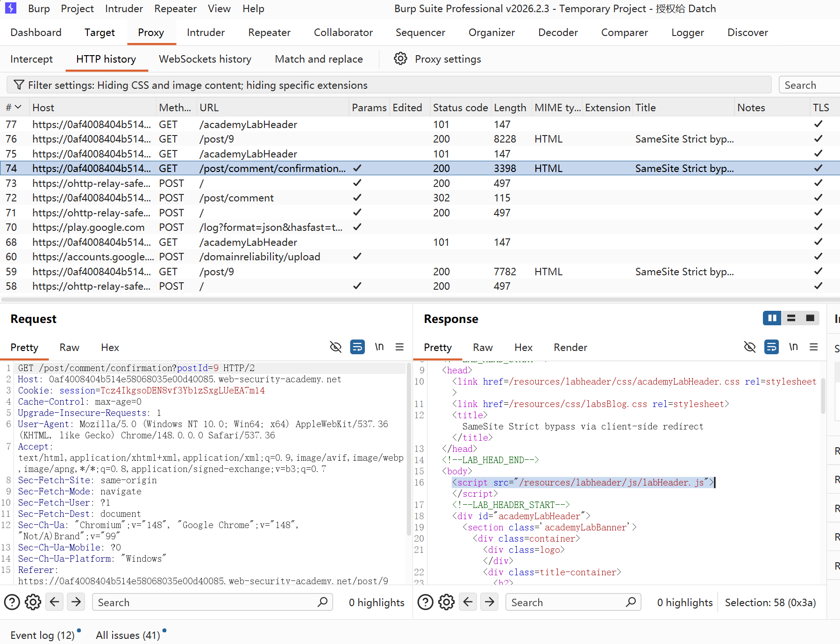This screenshot has height=644, width=840.
Task: Click the filter funnel icon
Action: click(19, 85)
